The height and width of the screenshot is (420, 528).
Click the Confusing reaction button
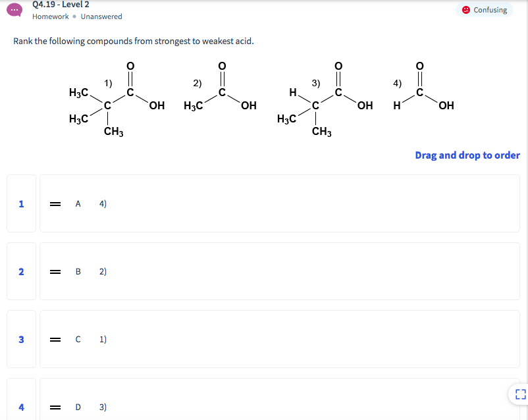(485, 10)
